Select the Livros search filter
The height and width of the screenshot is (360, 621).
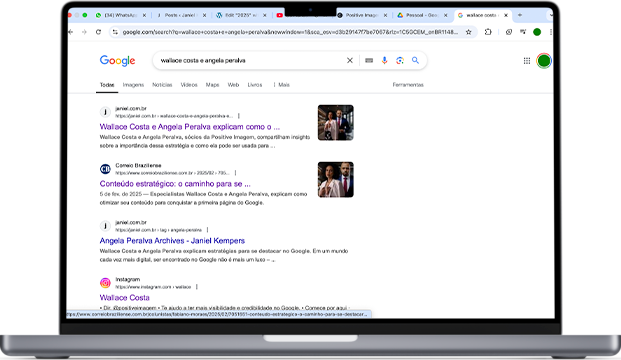pyautogui.click(x=255, y=85)
